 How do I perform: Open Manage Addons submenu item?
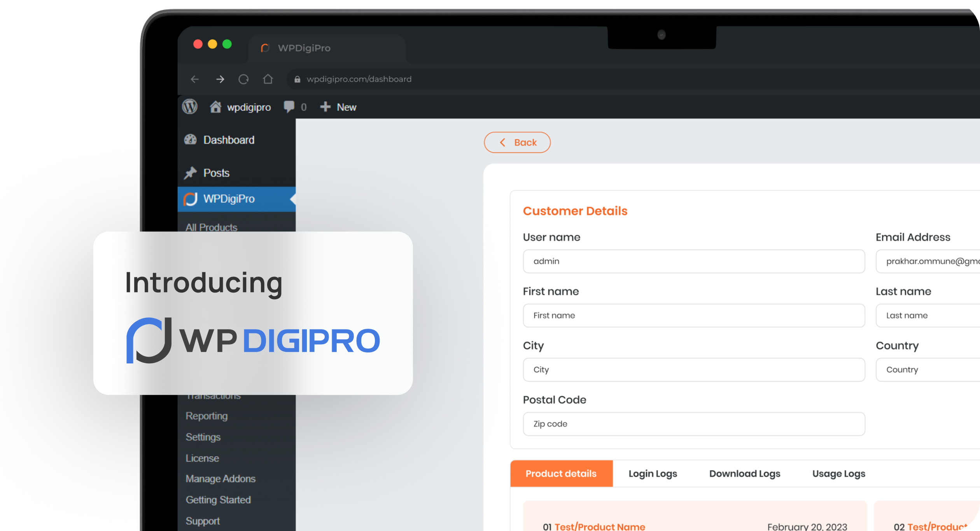click(x=220, y=479)
